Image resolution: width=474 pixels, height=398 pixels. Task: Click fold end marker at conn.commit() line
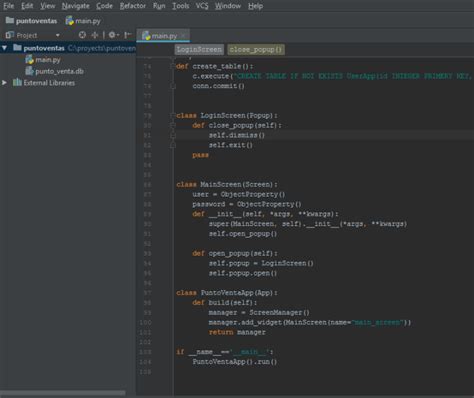[x=173, y=86]
